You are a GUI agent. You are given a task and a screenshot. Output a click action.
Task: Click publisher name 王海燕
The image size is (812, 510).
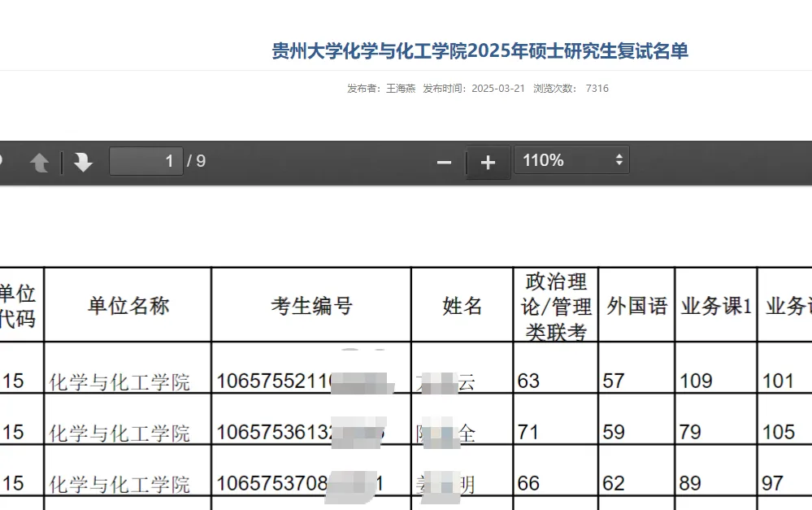[x=401, y=89]
